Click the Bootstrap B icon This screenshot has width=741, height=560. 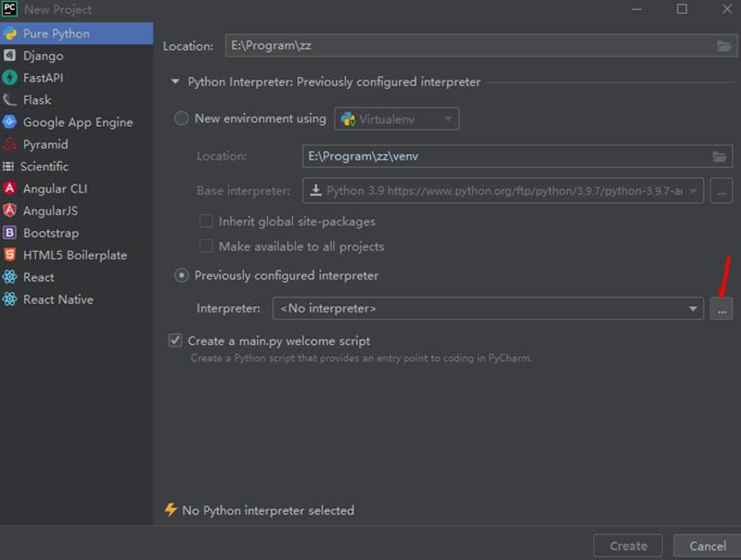9,233
